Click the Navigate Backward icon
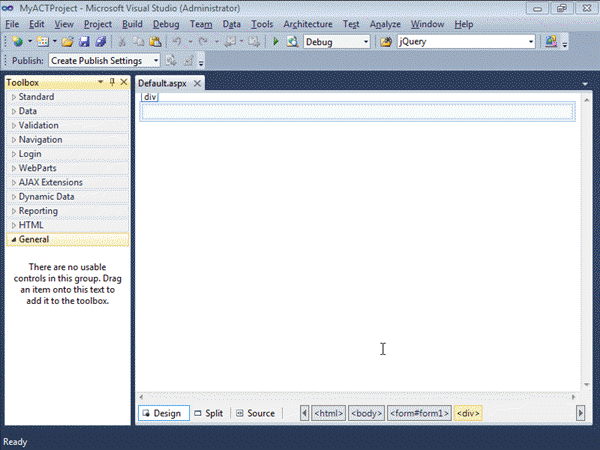The width and height of the screenshot is (600, 450). [x=230, y=41]
